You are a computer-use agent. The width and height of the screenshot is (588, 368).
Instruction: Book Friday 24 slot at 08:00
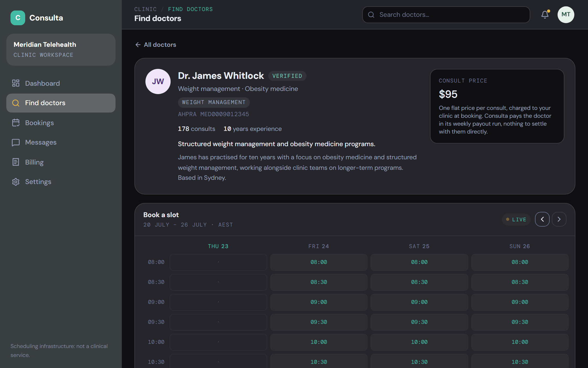pos(319,262)
